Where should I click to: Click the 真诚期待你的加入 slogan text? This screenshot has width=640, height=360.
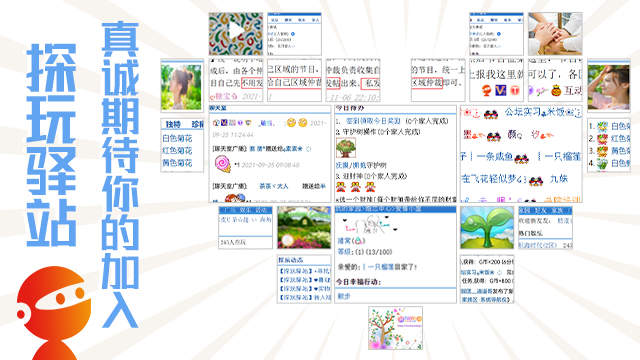point(120,175)
